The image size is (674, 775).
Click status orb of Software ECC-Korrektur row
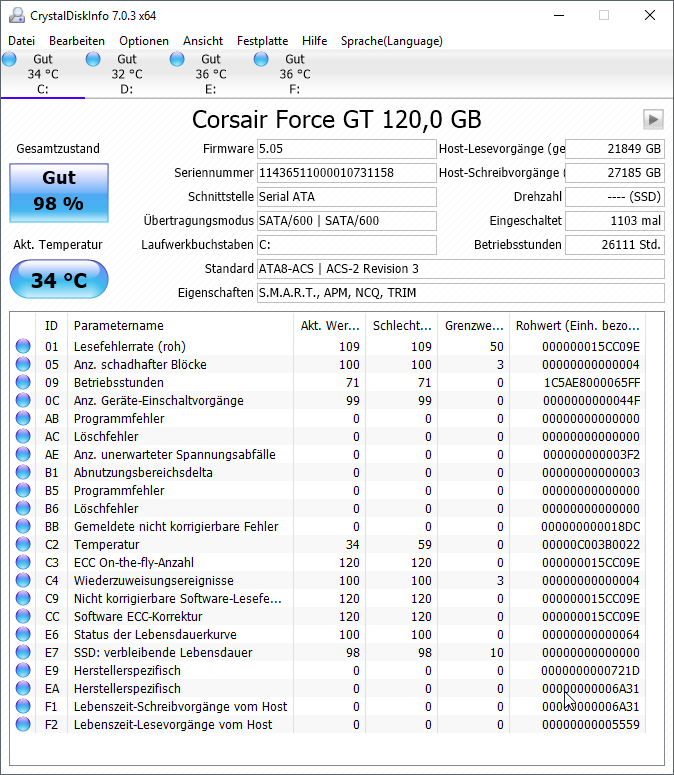pyautogui.click(x=23, y=616)
